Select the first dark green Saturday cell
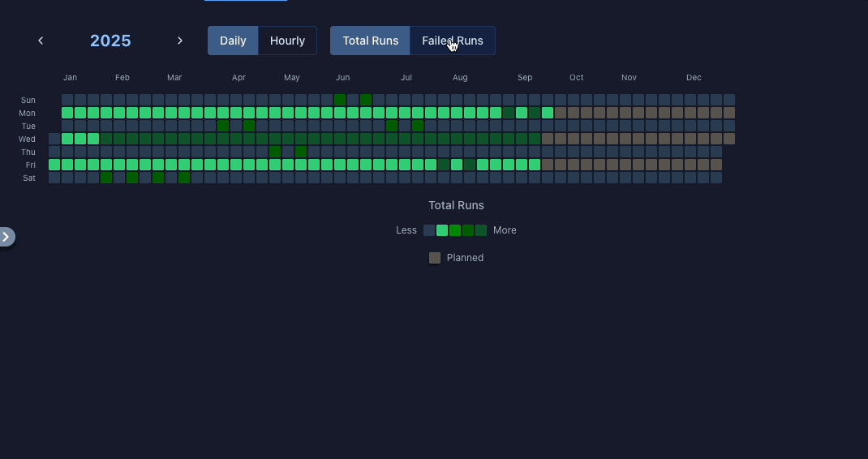The width and height of the screenshot is (868, 459). point(106,178)
